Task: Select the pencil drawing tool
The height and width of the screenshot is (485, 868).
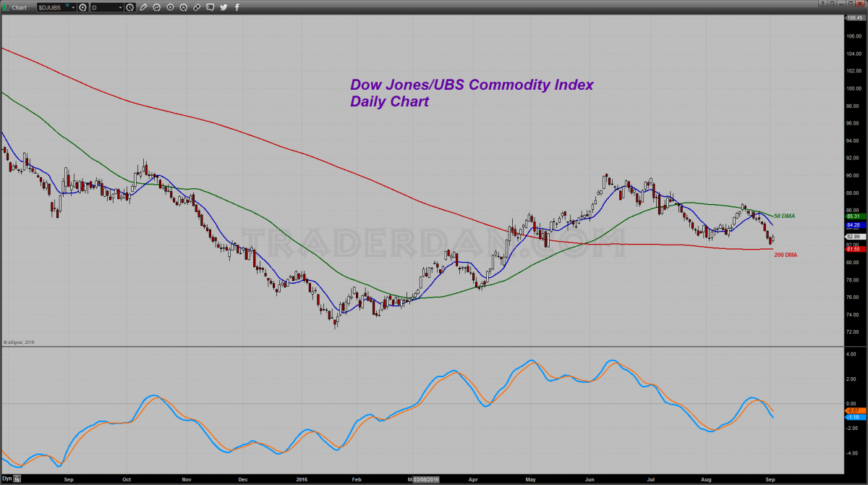Action: pyautogui.click(x=143, y=7)
